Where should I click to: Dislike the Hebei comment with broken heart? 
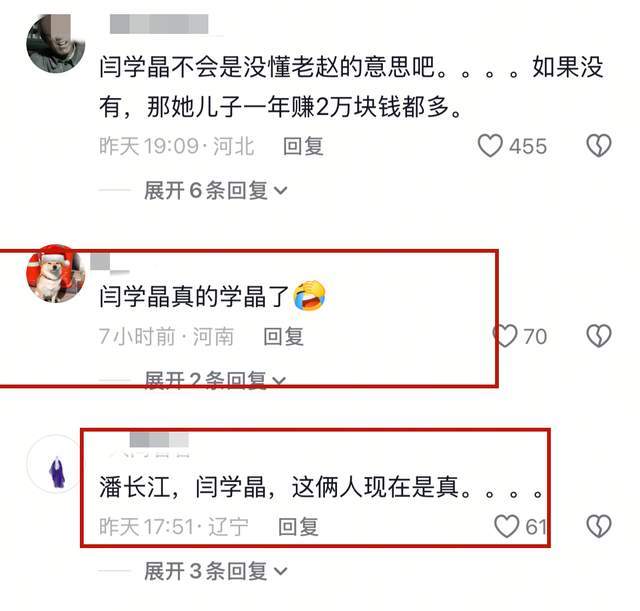599,146
